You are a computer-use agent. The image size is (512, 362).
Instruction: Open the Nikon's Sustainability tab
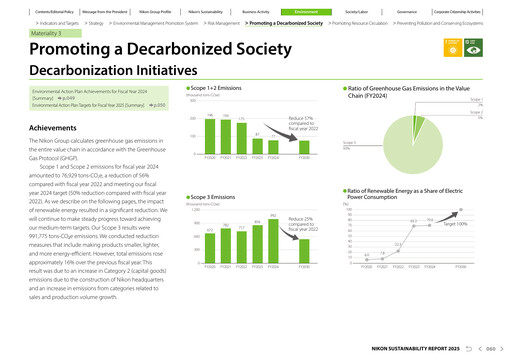(205, 12)
